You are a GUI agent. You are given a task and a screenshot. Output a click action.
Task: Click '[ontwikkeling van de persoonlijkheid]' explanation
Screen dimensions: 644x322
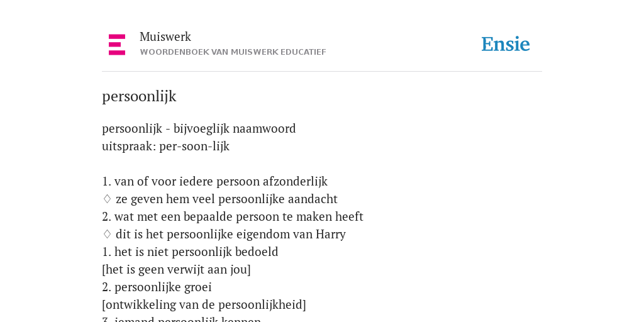(204, 305)
